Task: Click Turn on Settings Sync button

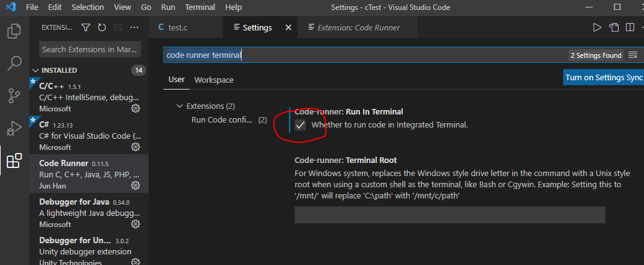Action: pyautogui.click(x=604, y=77)
